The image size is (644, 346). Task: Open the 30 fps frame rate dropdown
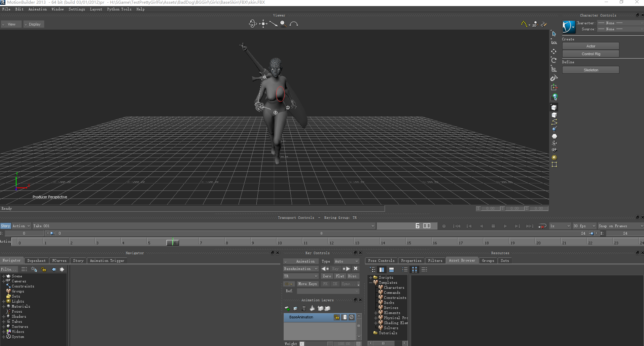pos(584,226)
